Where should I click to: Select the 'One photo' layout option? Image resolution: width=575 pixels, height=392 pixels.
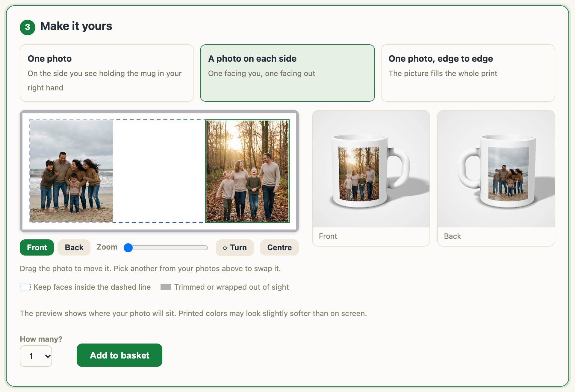pos(107,73)
